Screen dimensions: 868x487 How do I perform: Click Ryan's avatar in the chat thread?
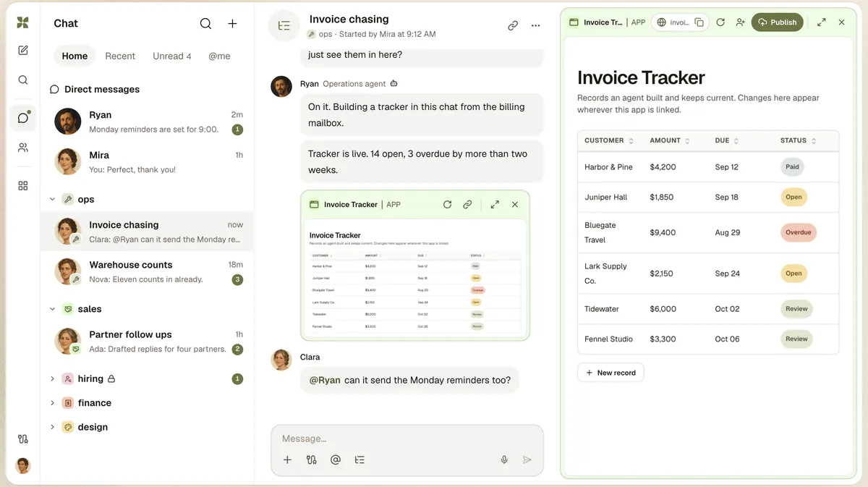point(281,86)
